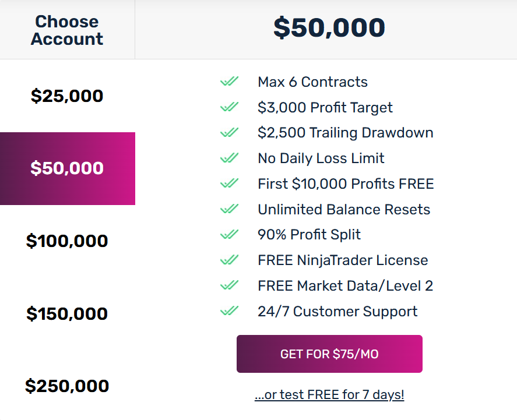517x420 pixels.
Task: Click the checkmark next to $3,000 Profit Target
Action: pos(229,107)
